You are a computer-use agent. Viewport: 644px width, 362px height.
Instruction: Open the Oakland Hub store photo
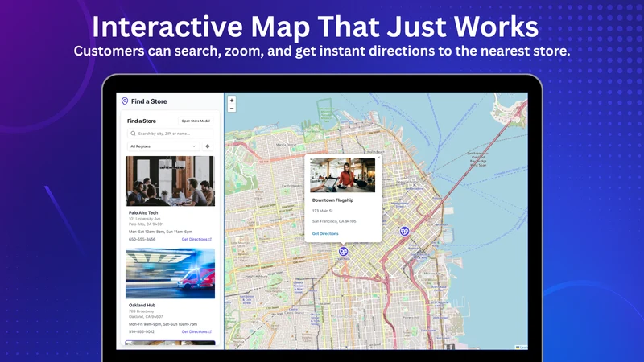pos(170,274)
